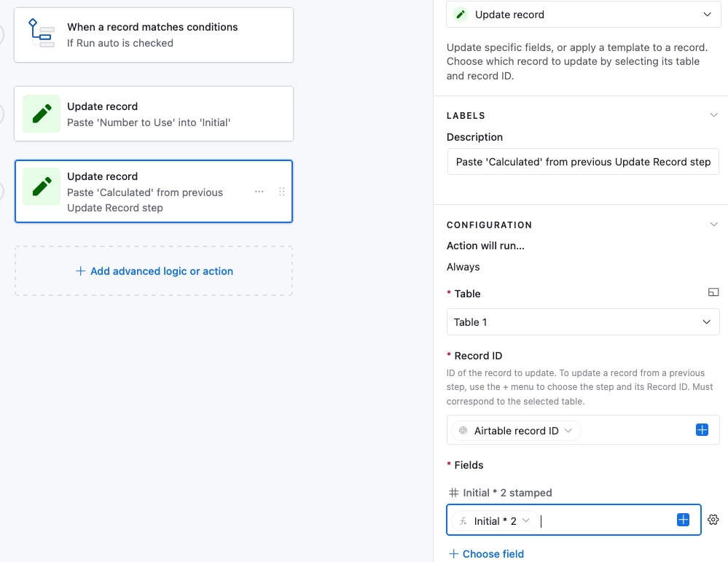Click the first Update record pencil icon
The height and width of the screenshot is (562, 728).
pos(42,114)
